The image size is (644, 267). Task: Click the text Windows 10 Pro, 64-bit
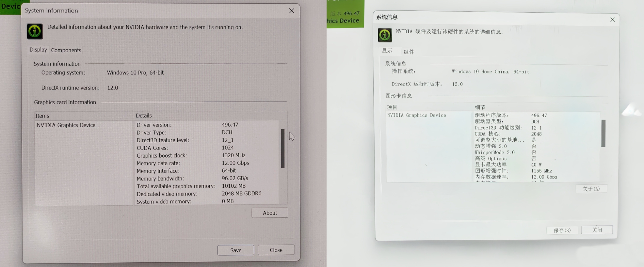point(135,73)
